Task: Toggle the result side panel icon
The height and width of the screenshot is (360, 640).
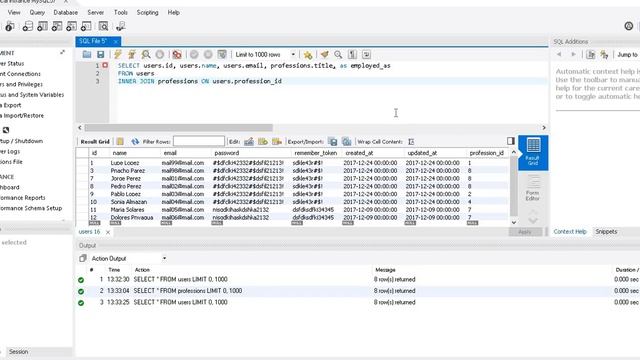Action: pos(511,141)
